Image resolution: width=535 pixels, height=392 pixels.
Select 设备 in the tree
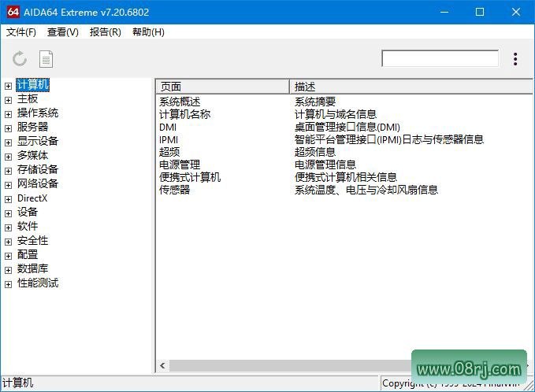[28, 212]
